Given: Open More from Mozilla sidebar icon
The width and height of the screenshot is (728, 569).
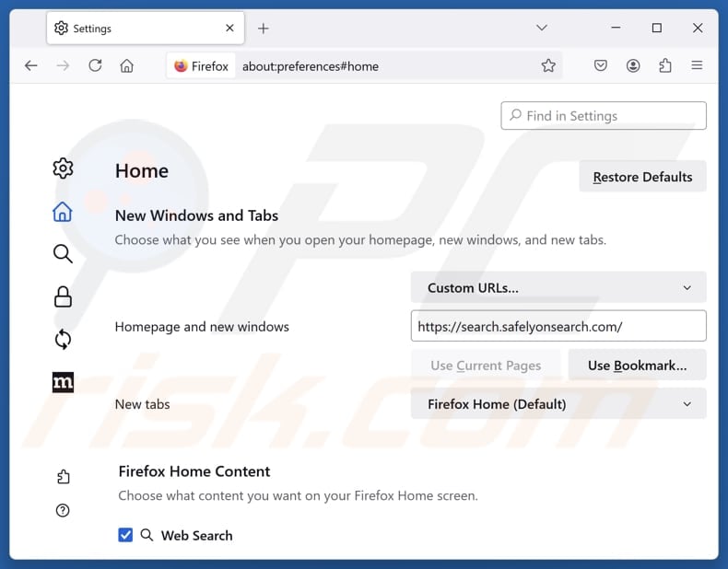Looking at the screenshot, I should click(x=63, y=382).
